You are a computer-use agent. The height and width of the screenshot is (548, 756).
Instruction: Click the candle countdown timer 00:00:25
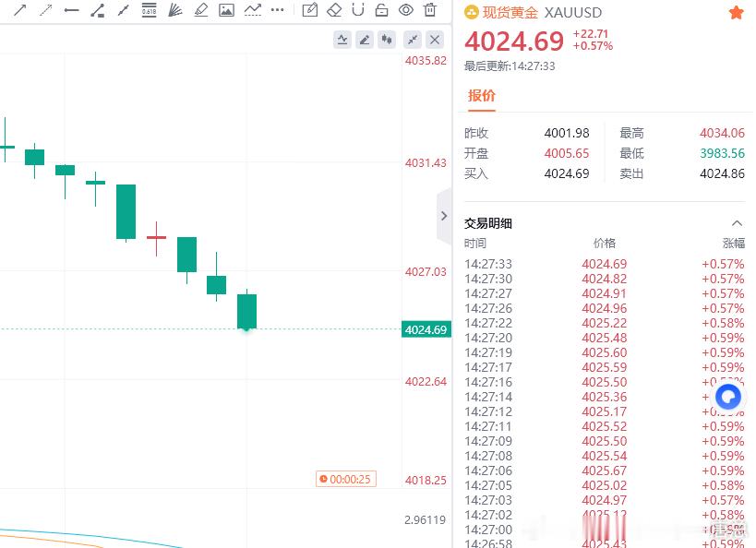pyautogui.click(x=346, y=479)
